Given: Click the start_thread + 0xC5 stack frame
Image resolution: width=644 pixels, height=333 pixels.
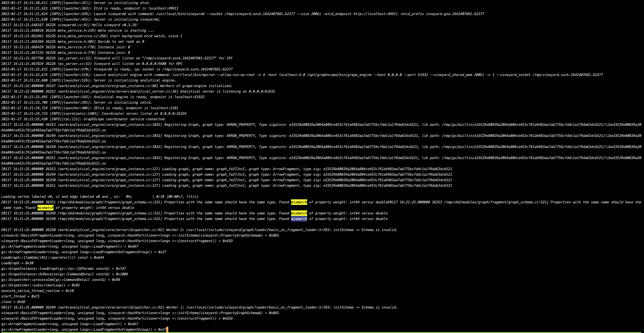Looking at the screenshot, I should coord(20,296).
